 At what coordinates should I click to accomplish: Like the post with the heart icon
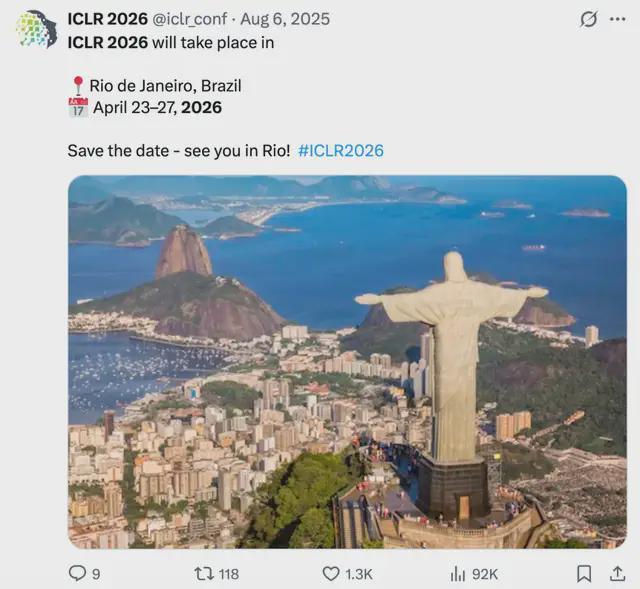click(331, 573)
